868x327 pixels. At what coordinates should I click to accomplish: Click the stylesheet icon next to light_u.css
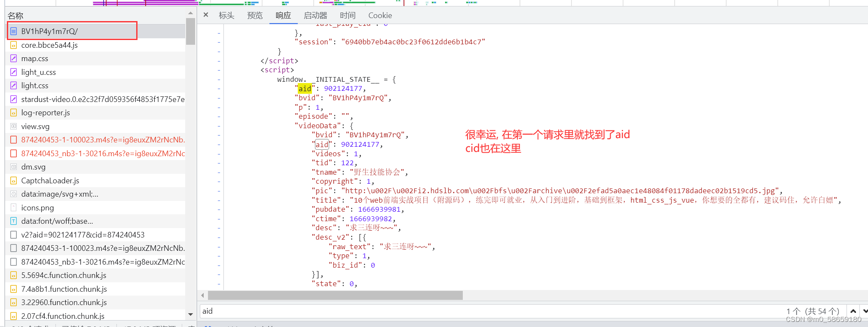point(13,72)
